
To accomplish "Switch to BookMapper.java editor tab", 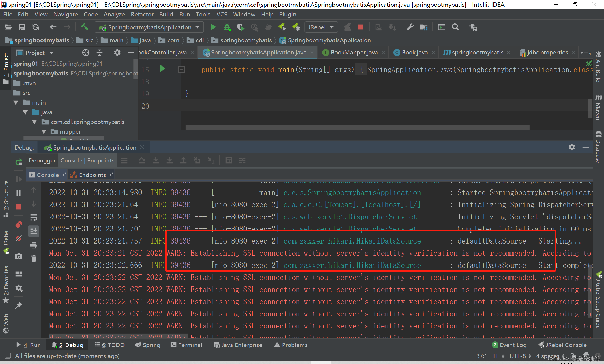I will pos(354,53).
